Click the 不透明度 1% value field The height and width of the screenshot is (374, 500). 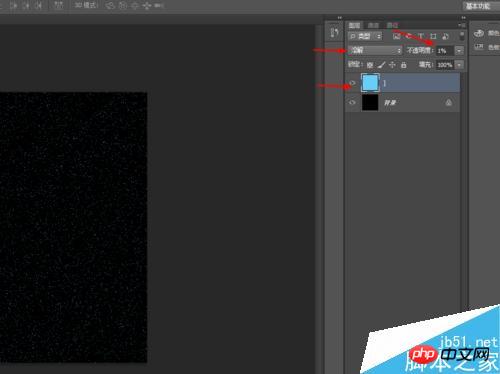point(445,51)
